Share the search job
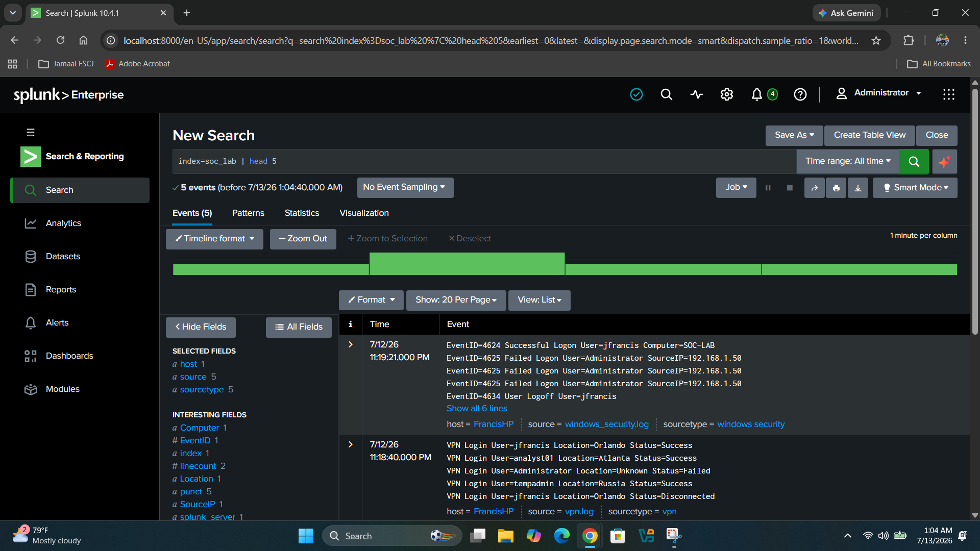Image resolution: width=980 pixels, height=551 pixels. point(815,188)
